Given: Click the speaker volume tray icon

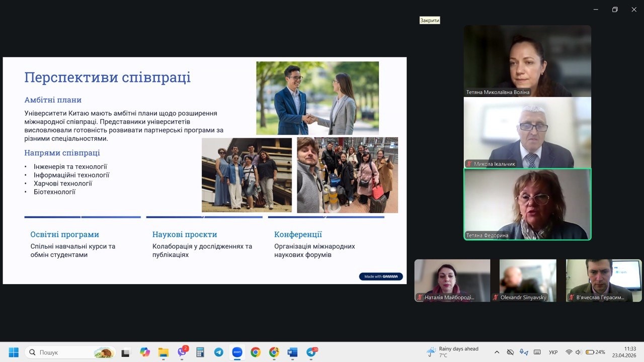Looking at the screenshot, I should (x=578, y=352).
